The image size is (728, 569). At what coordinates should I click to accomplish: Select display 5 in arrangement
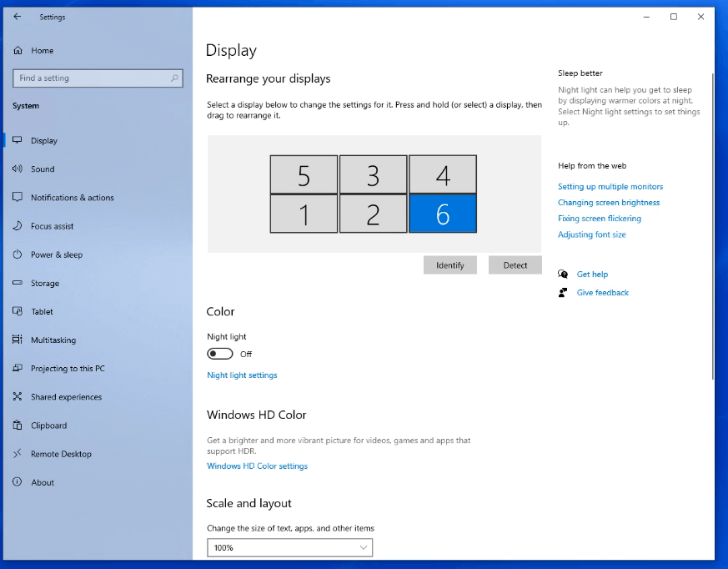pos(304,174)
